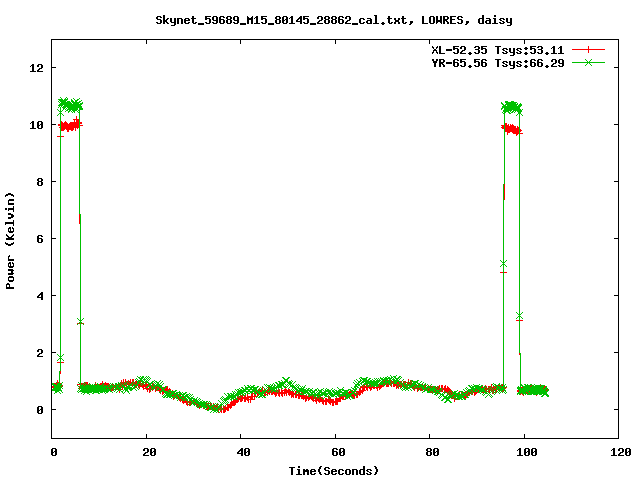Image resolution: width=640 pixels, height=480 pixels.
Task: Click the first green calibration plateau near 11 Kelvin
Action: tap(70, 104)
